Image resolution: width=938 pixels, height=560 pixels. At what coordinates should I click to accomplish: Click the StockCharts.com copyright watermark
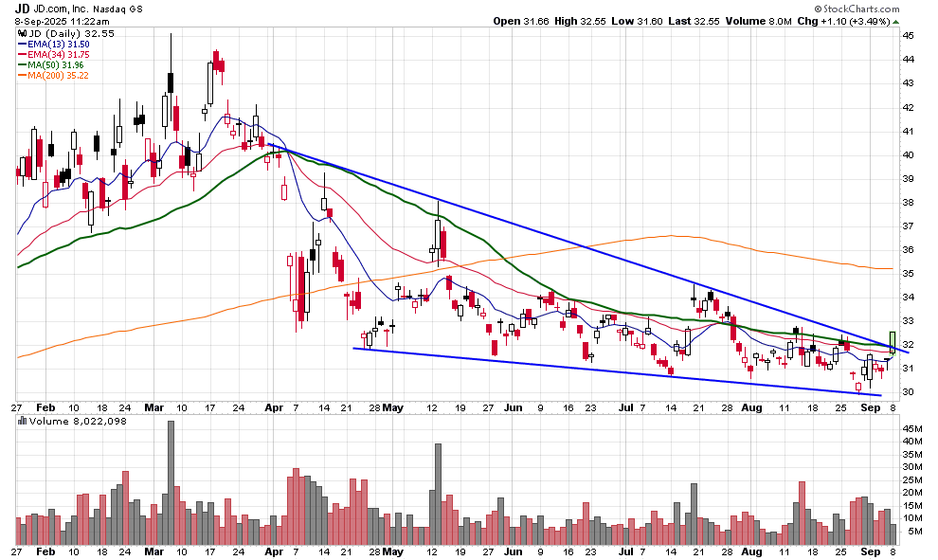[x=858, y=9]
